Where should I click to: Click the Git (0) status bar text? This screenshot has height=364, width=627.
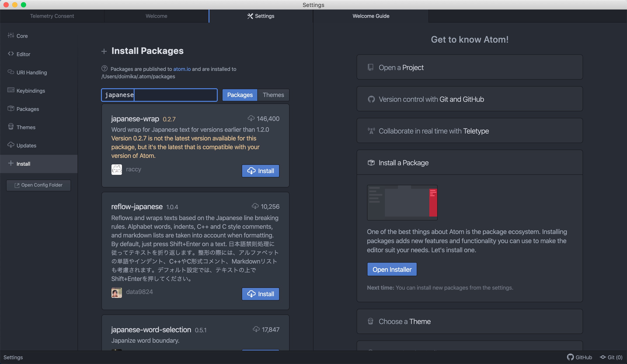coord(615,357)
